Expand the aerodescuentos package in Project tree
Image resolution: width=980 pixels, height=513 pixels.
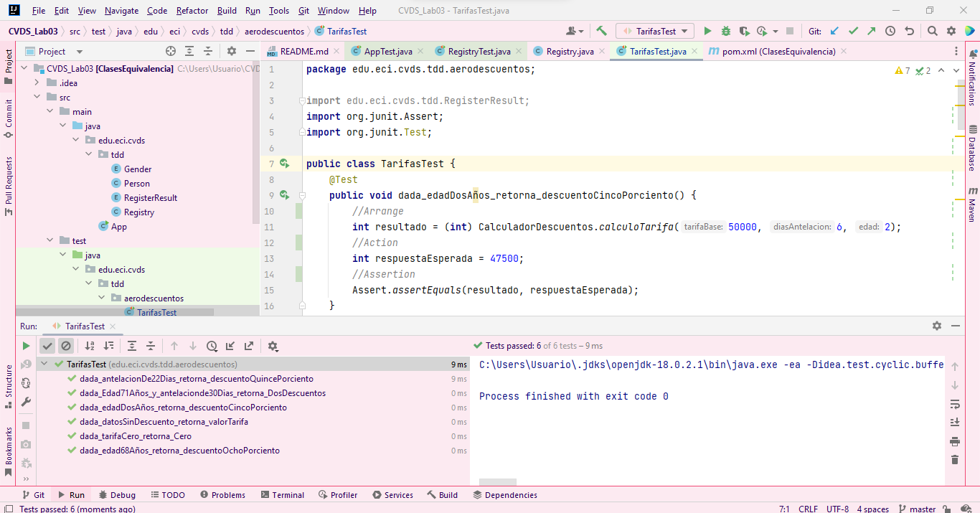(x=102, y=298)
